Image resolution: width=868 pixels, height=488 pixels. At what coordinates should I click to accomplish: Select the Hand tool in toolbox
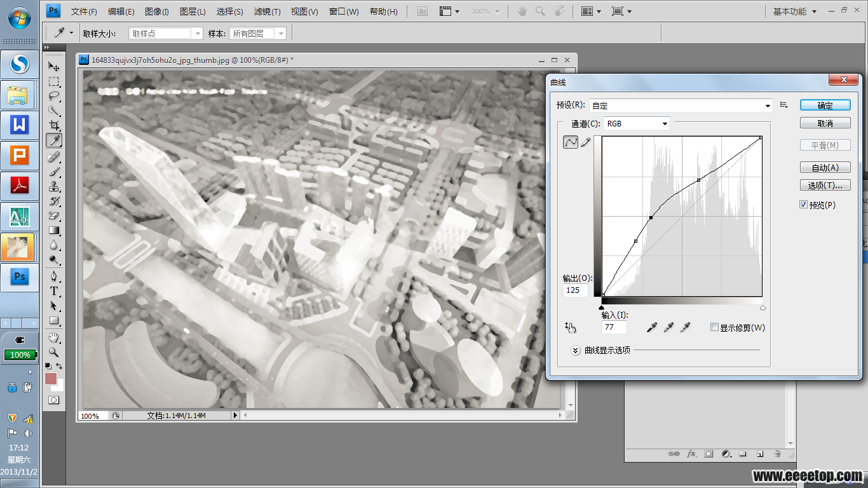(54, 337)
